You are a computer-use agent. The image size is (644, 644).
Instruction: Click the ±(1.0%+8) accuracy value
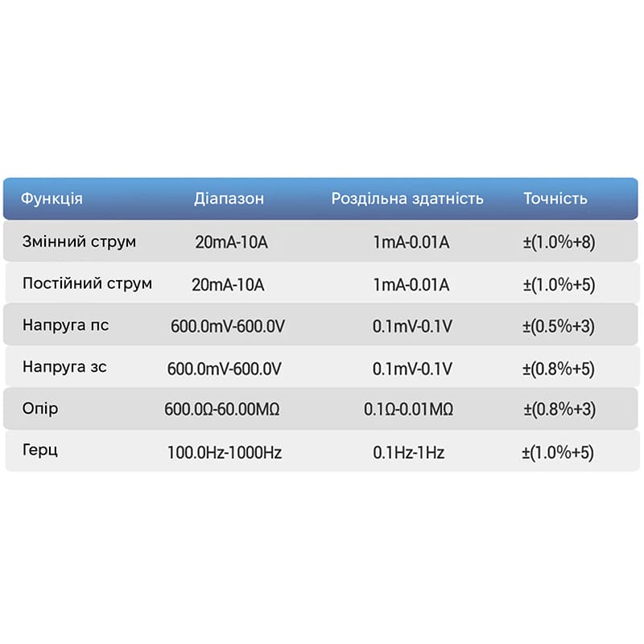point(559,242)
